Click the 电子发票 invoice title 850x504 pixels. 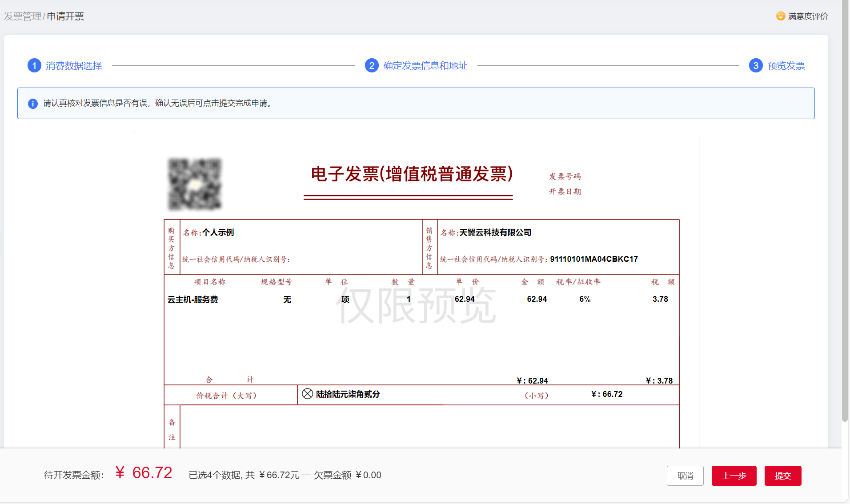click(x=412, y=174)
